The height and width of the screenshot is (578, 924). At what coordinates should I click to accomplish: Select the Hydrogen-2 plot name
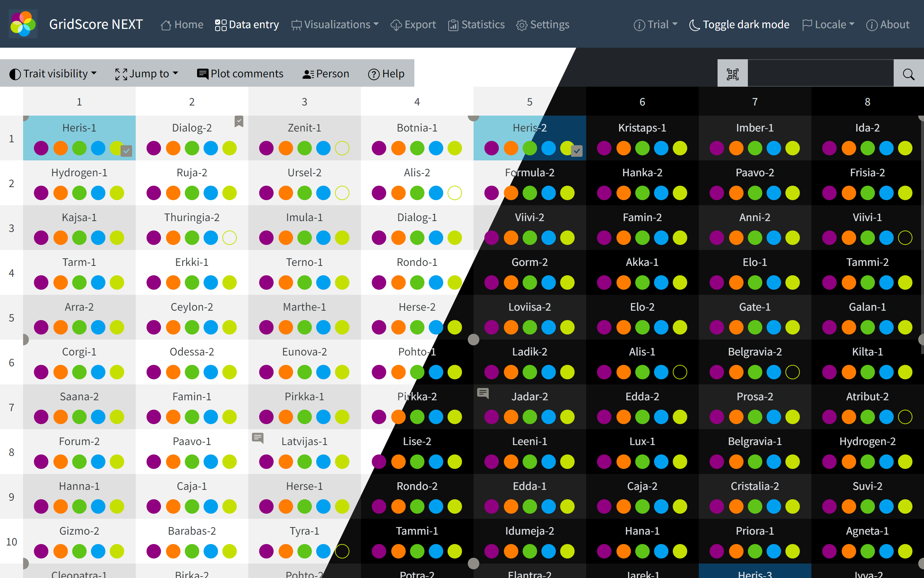(867, 441)
